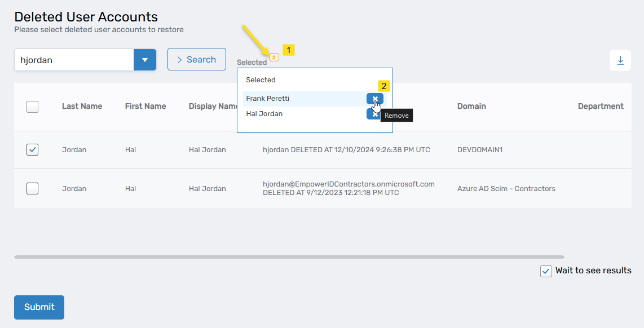This screenshot has height=328, width=644.
Task: Collapse the Selected items popup label
Action: pyautogui.click(x=252, y=63)
